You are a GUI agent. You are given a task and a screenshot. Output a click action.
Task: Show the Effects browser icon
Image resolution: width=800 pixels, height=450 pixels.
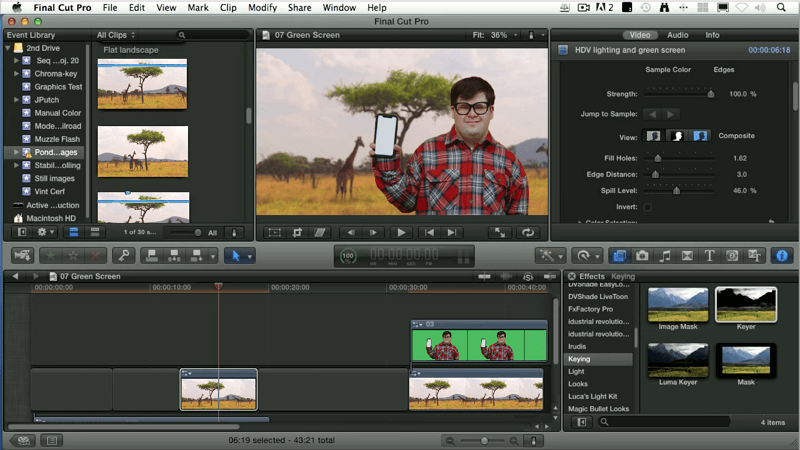pos(619,256)
